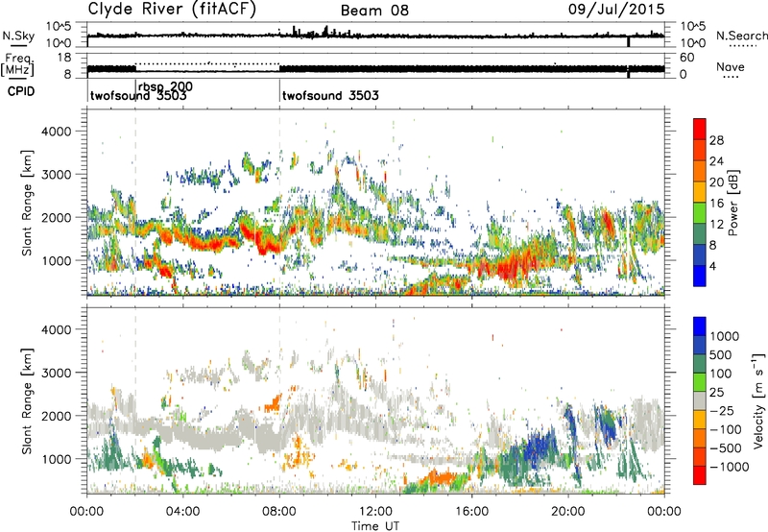Click the "-100" Velocity color bar label

[726, 429]
